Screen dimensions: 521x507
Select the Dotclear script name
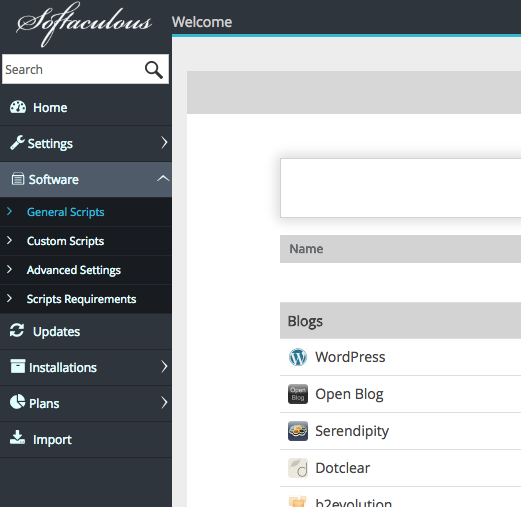point(343,468)
